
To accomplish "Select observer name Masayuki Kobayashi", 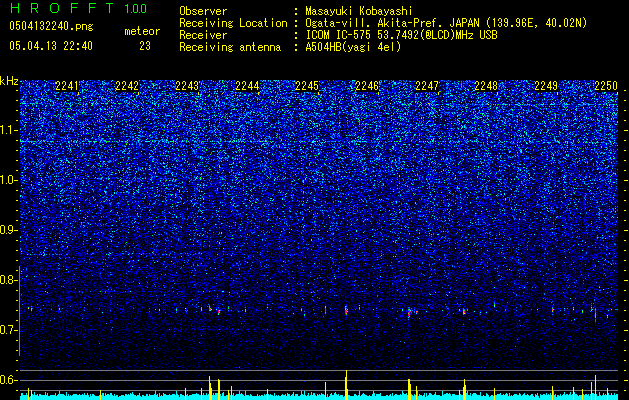I will (x=359, y=11).
